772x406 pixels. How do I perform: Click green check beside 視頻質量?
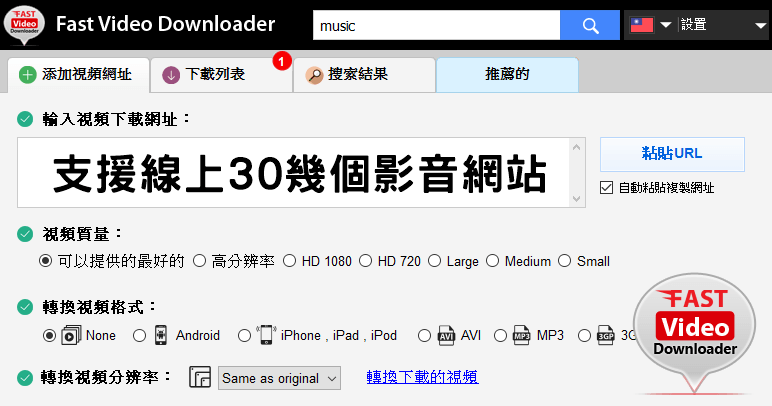(x=25, y=234)
